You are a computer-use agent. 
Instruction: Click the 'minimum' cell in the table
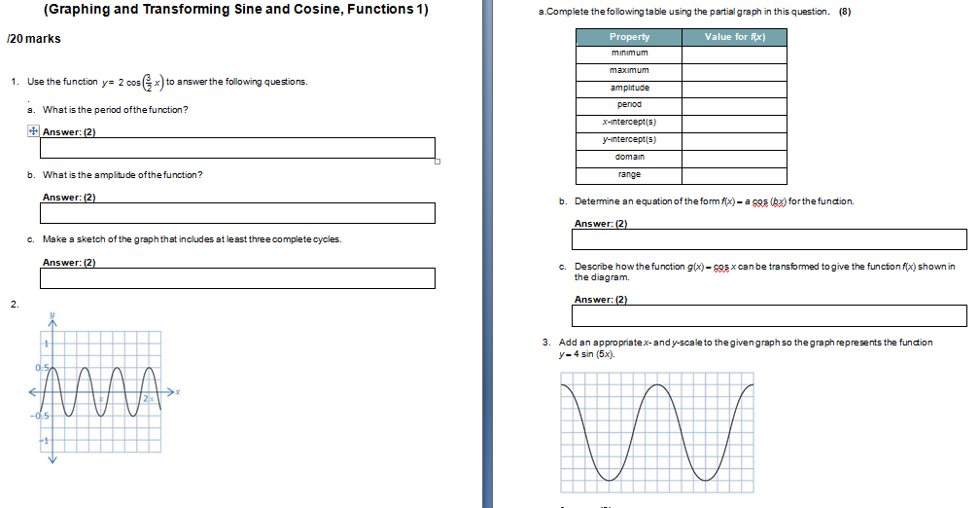click(x=629, y=54)
